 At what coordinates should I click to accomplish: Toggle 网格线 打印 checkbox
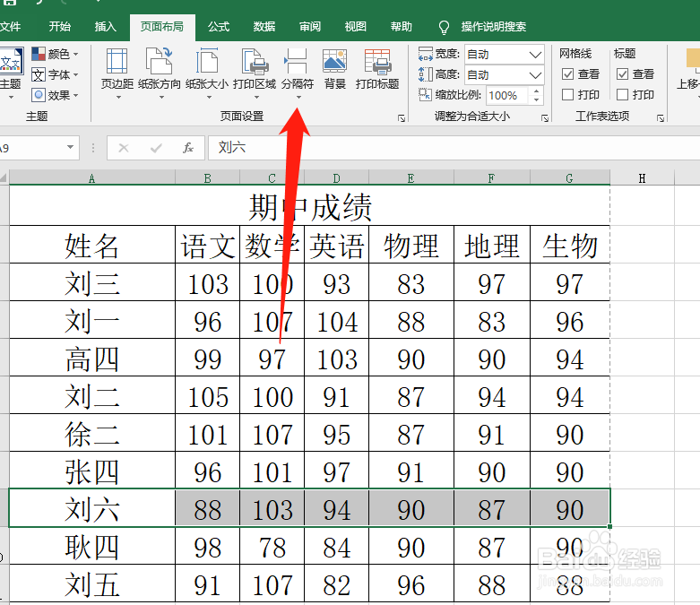coord(567,95)
